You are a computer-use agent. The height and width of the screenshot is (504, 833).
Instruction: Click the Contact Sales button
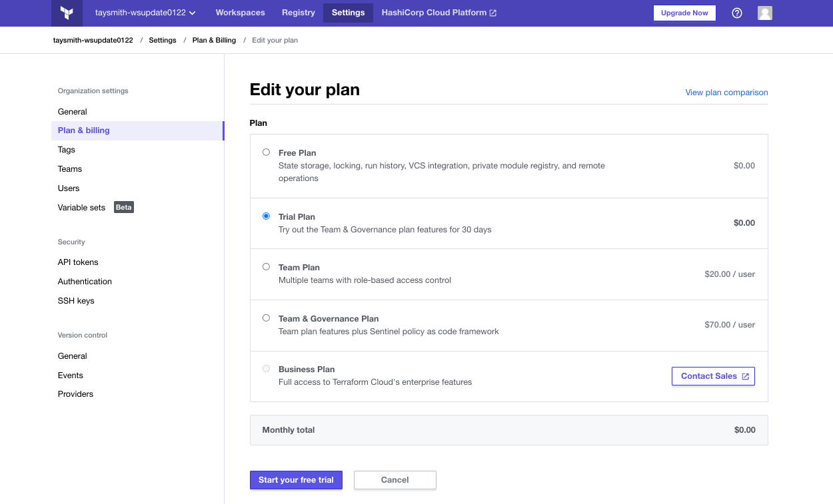click(x=713, y=376)
